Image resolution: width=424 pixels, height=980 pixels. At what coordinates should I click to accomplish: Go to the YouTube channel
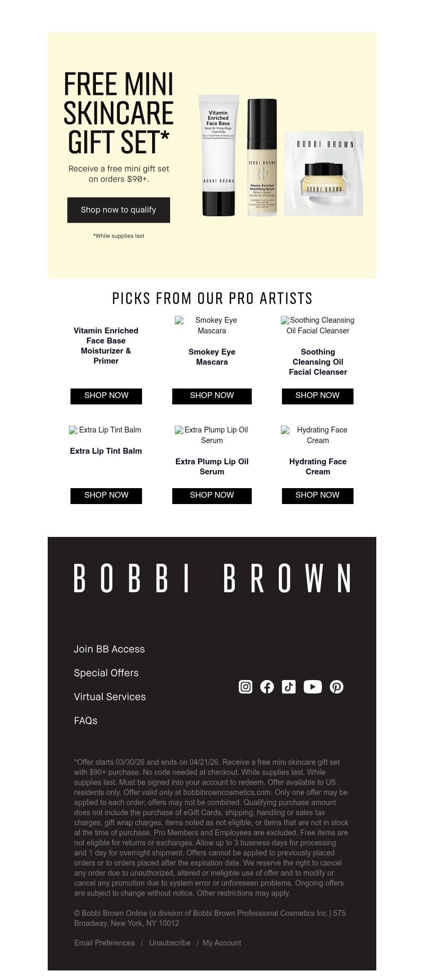(x=312, y=686)
